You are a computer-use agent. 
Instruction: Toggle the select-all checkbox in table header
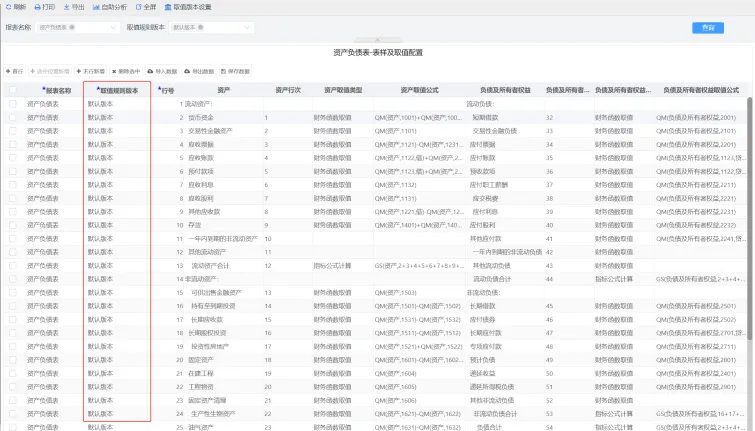pyautogui.click(x=13, y=90)
